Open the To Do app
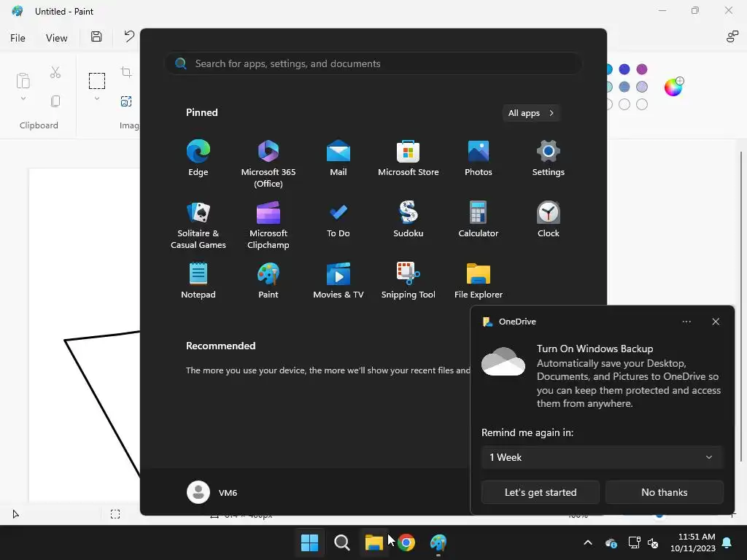This screenshot has width=747, height=560. click(x=338, y=219)
